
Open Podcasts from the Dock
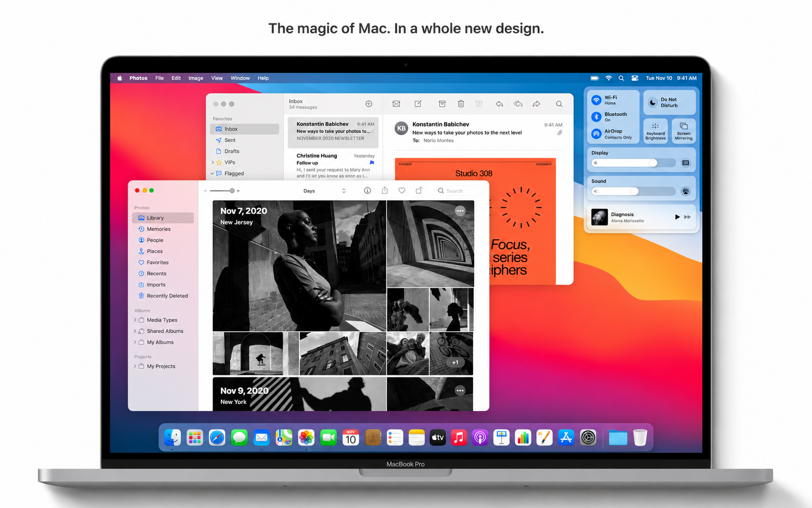(x=480, y=437)
